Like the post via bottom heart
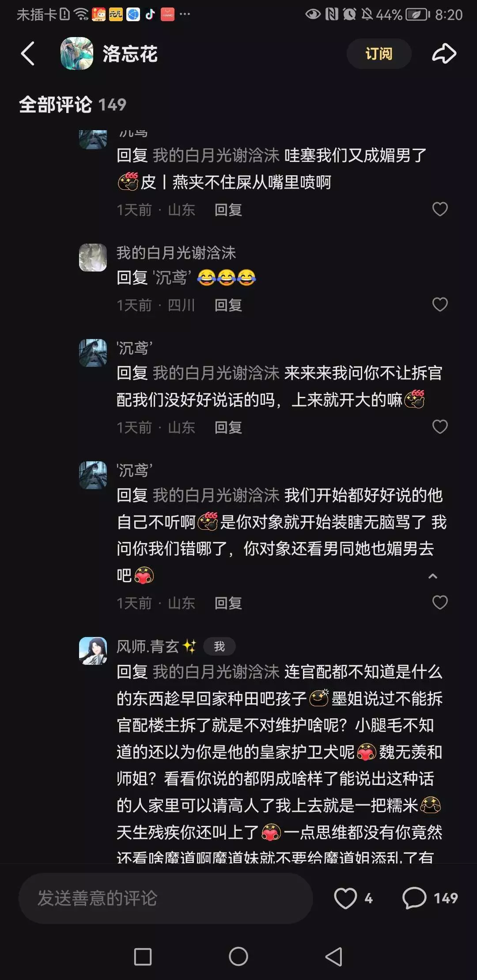Image resolution: width=477 pixels, height=980 pixels. (x=345, y=898)
